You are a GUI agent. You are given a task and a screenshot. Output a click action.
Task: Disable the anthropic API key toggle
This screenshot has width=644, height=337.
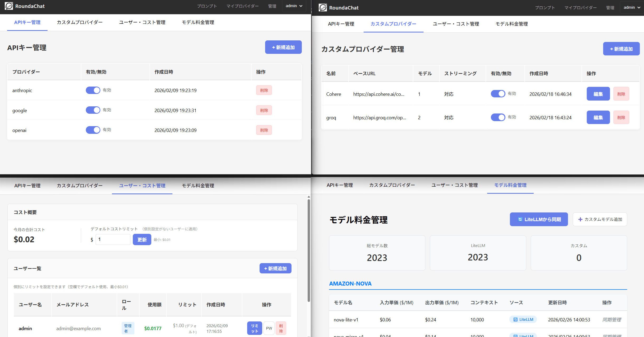tap(93, 90)
